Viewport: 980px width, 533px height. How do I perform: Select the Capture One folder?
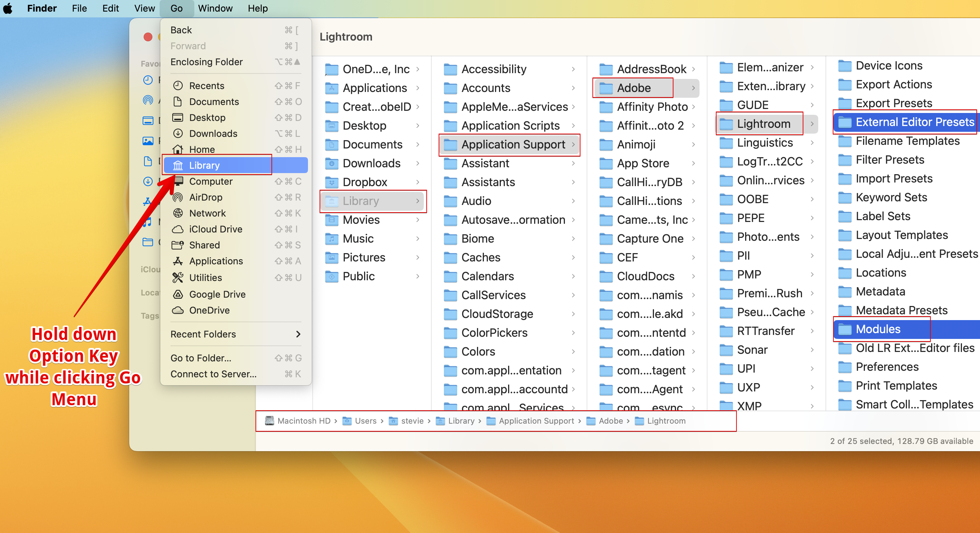click(x=647, y=238)
